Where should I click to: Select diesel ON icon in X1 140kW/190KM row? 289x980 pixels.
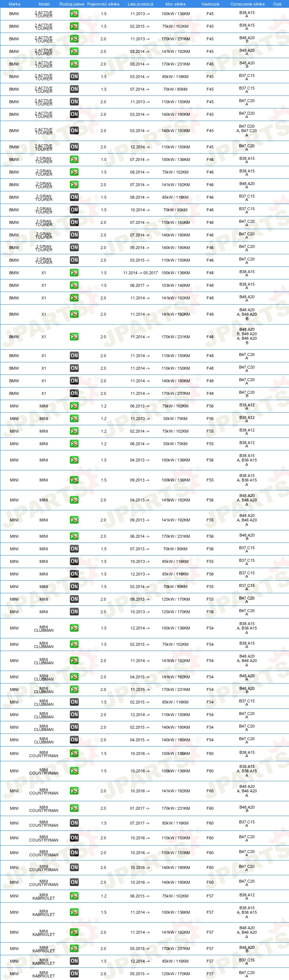click(x=74, y=381)
